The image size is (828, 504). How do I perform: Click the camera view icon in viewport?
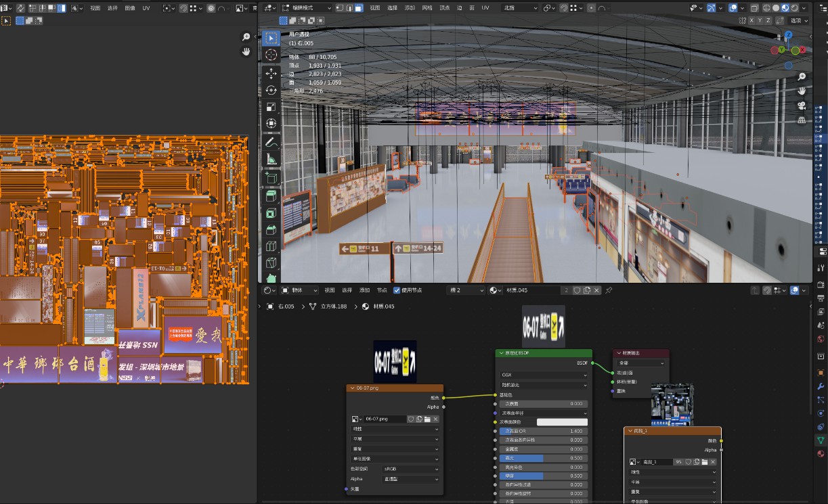[x=802, y=106]
